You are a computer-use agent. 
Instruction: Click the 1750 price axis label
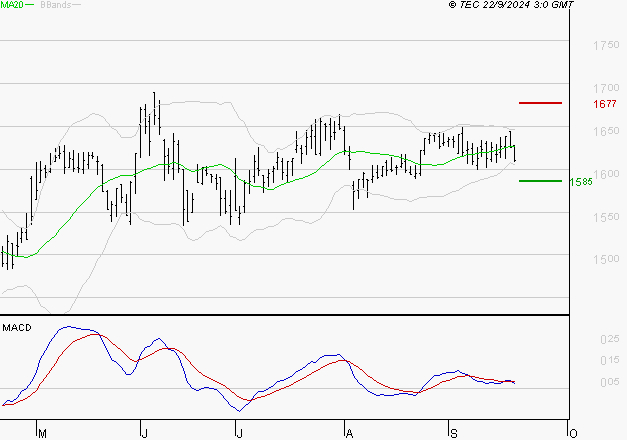pos(606,45)
